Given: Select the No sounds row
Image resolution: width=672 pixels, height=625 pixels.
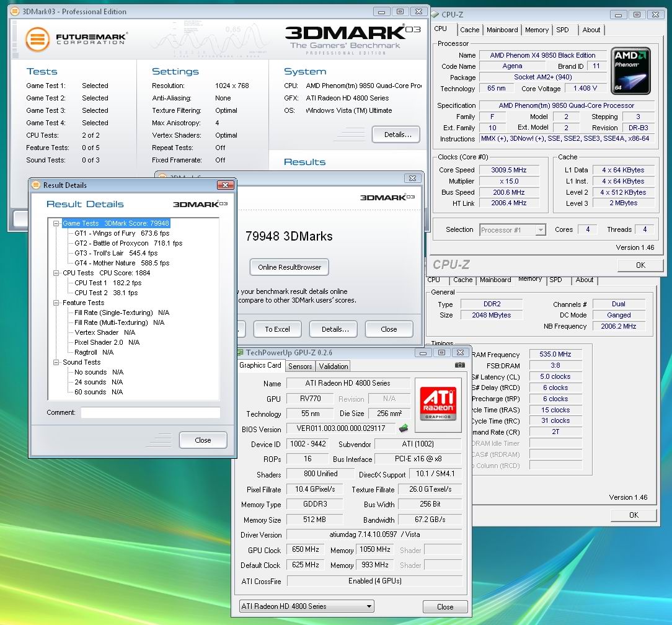Looking at the screenshot, I should 99,372.
